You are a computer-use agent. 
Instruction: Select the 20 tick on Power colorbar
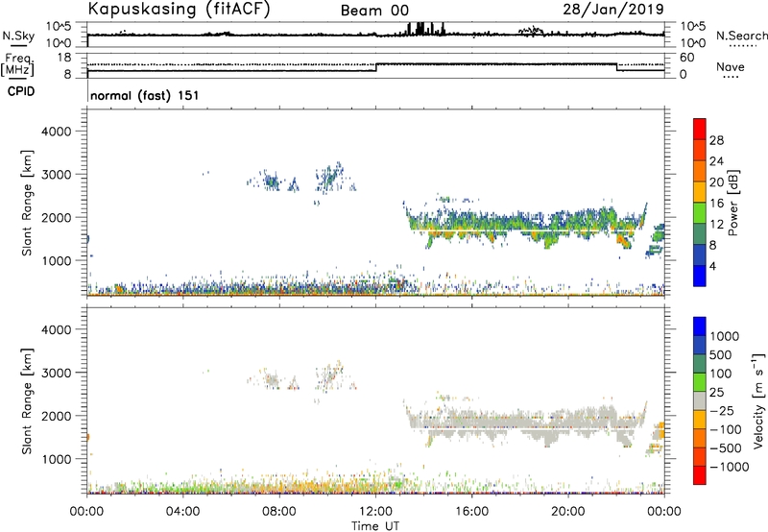tap(716, 182)
